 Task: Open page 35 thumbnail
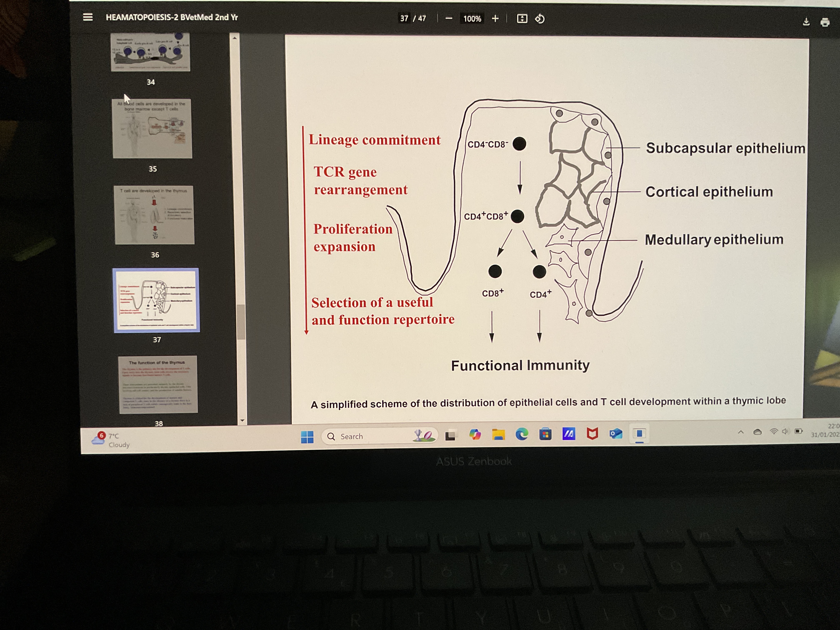(x=152, y=129)
